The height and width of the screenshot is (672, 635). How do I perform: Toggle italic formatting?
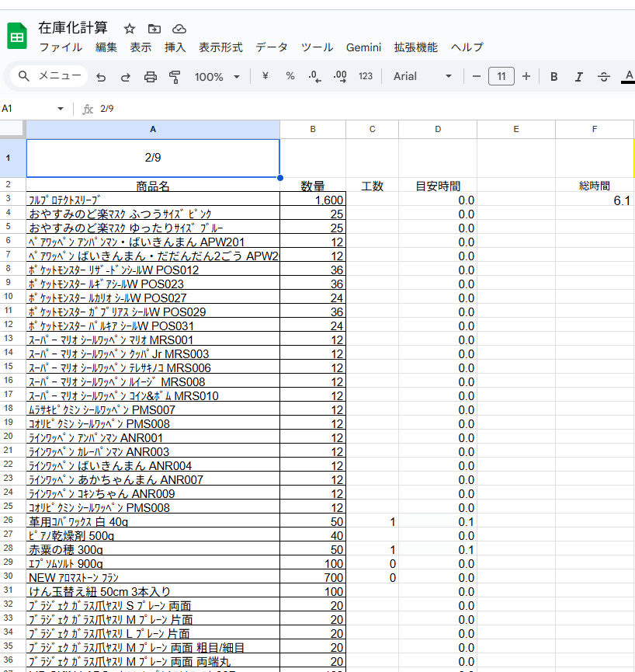pos(578,76)
